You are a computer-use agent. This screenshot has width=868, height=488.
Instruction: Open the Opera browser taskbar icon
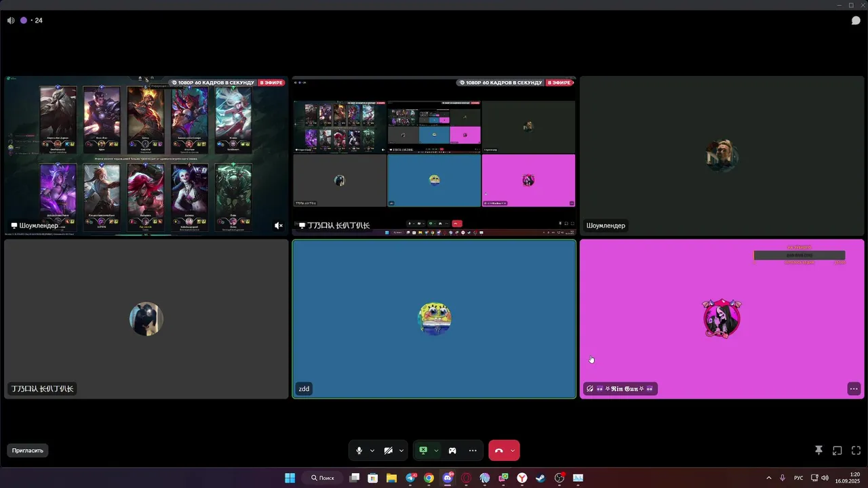coord(466,478)
